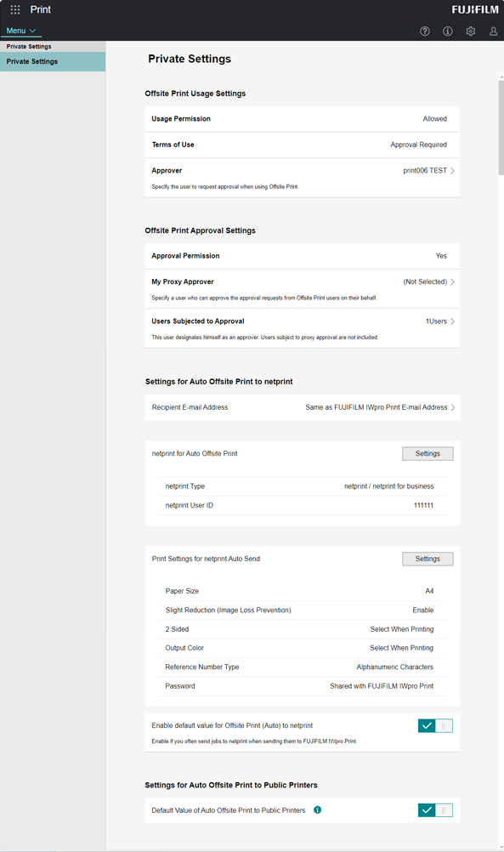Disable default value for Offsite Print to netprint
The height and width of the screenshot is (852, 504).
click(x=435, y=725)
